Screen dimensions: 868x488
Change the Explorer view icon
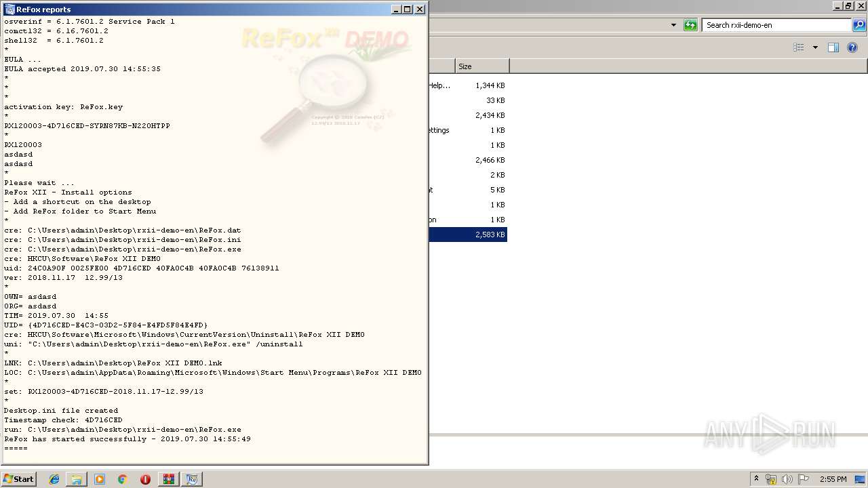799,47
